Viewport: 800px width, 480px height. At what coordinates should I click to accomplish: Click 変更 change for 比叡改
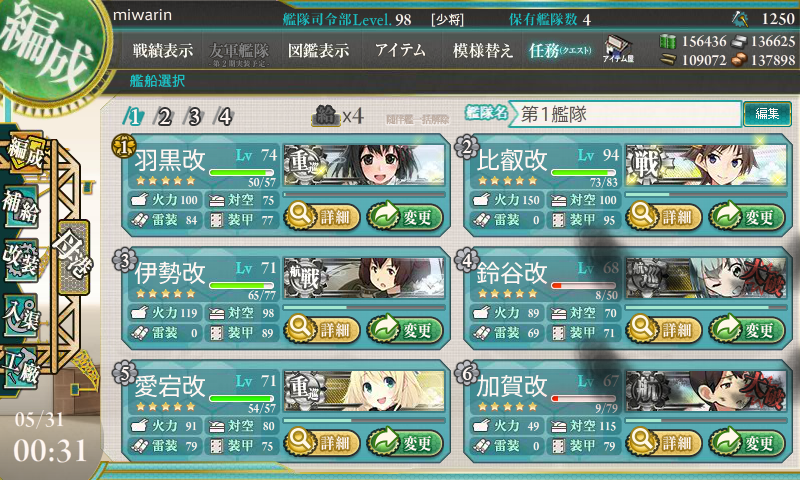click(746, 217)
